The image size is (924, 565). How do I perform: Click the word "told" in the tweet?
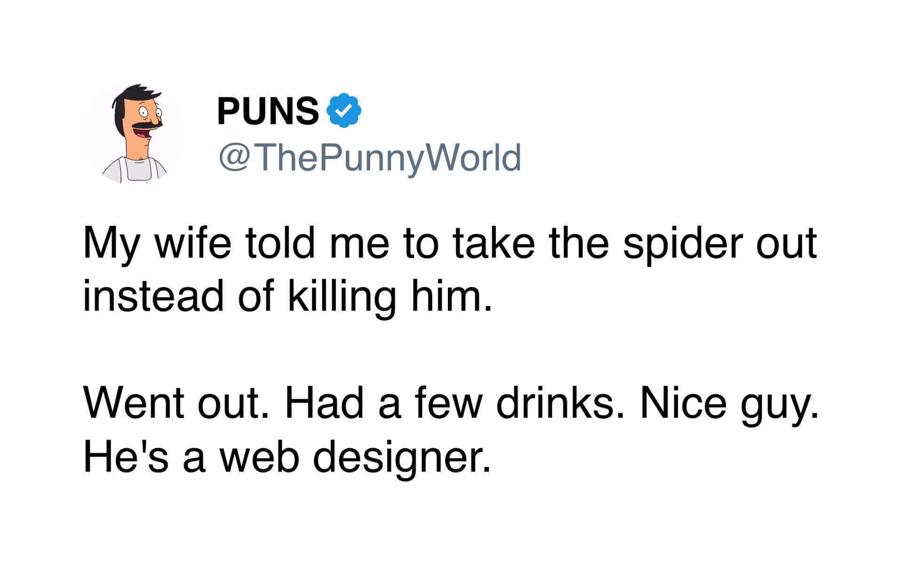[280, 243]
